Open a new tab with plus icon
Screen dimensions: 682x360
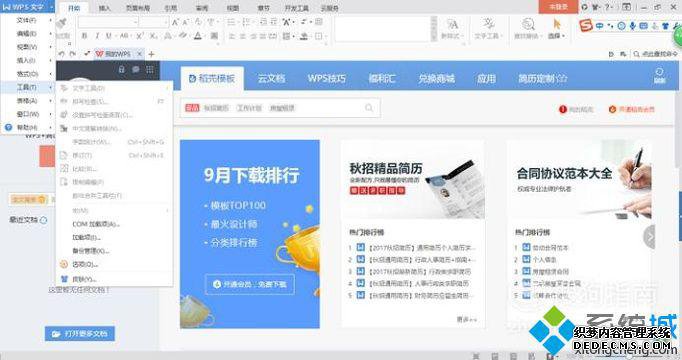[151, 54]
